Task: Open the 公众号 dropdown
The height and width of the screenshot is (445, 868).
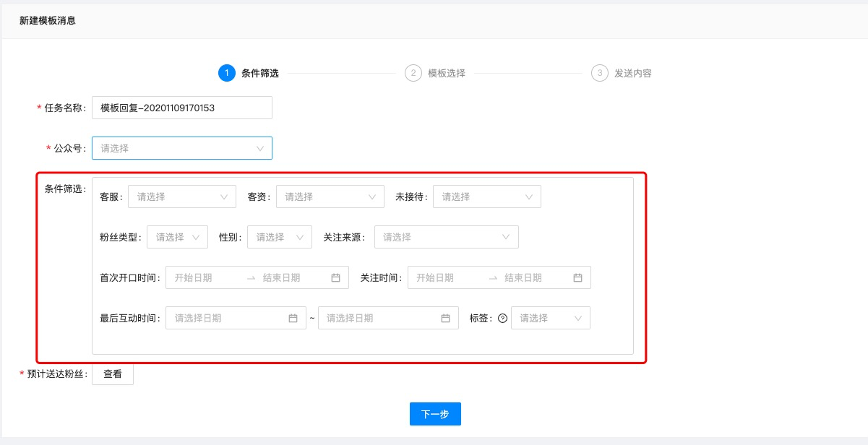Action: 181,147
